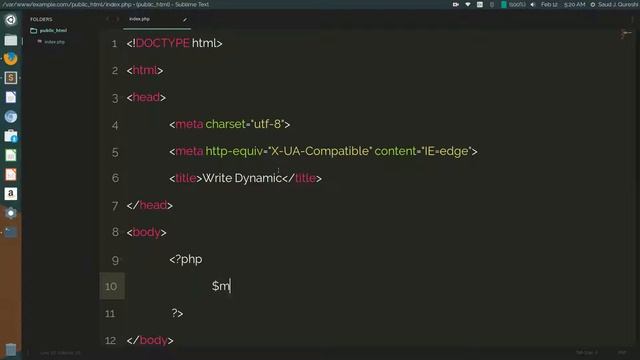Click the closing body tag on line 12
This screenshot has height=360, width=640.
[x=150, y=340]
